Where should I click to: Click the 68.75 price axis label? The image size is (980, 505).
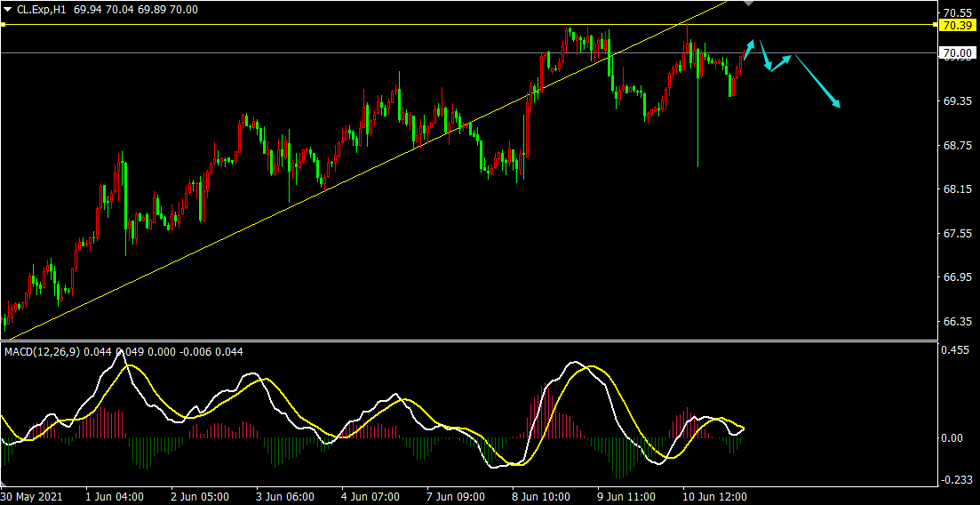pyautogui.click(x=957, y=145)
